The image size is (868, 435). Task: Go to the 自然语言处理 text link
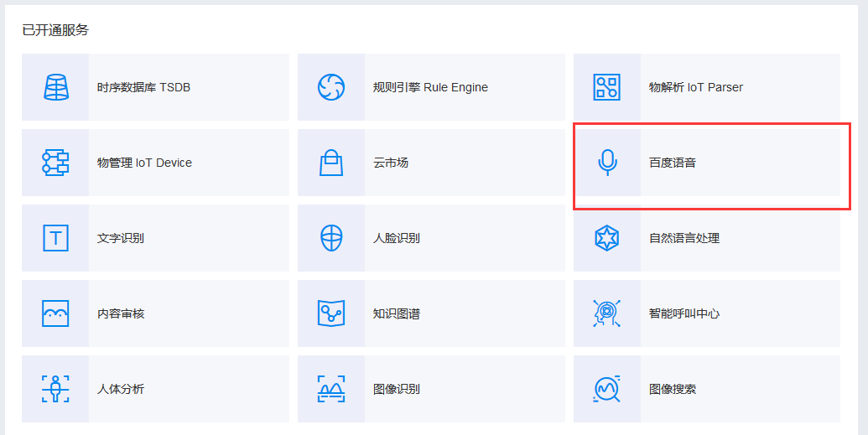click(x=684, y=238)
